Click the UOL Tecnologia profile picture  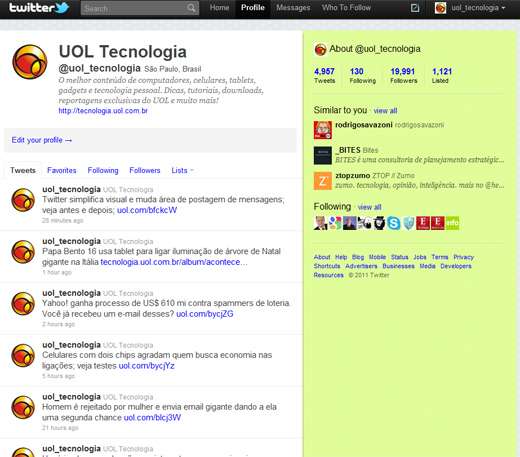(30, 62)
